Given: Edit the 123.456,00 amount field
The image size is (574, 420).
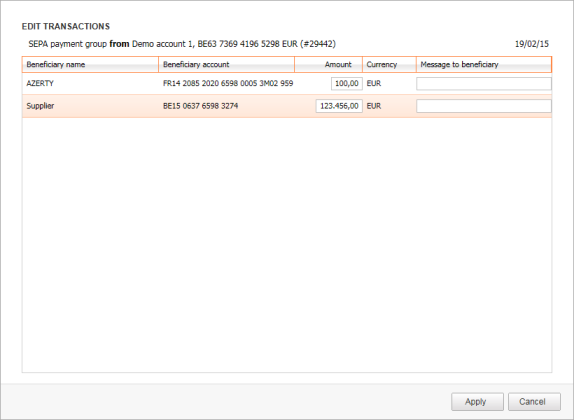Looking at the screenshot, I should pyautogui.click(x=339, y=106).
